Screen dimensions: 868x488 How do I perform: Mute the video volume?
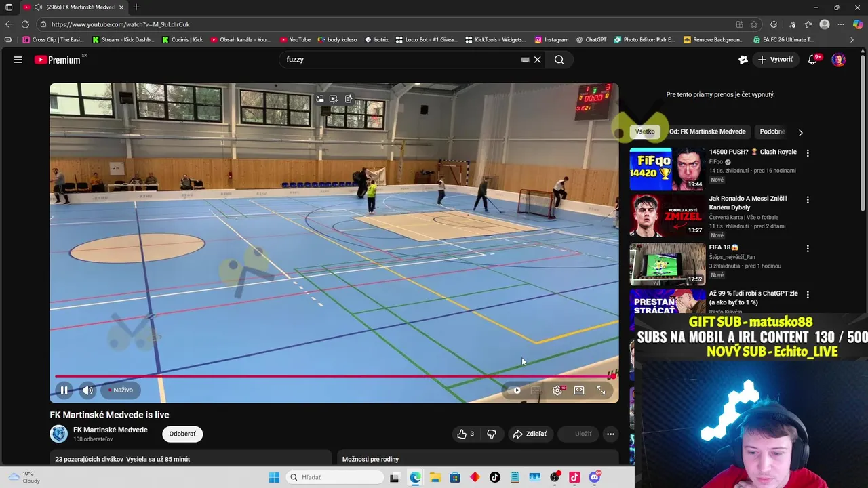[x=87, y=390]
